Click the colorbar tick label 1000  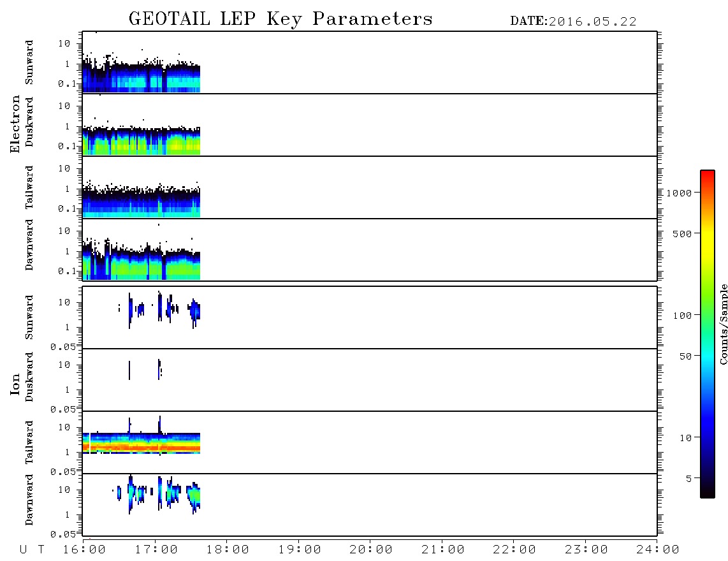(x=679, y=193)
